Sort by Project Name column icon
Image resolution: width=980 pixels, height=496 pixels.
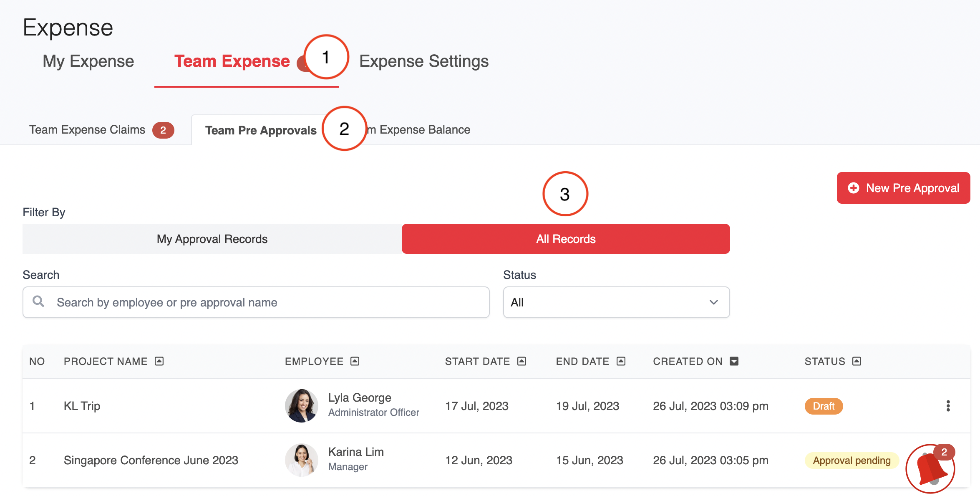click(x=159, y=361)
